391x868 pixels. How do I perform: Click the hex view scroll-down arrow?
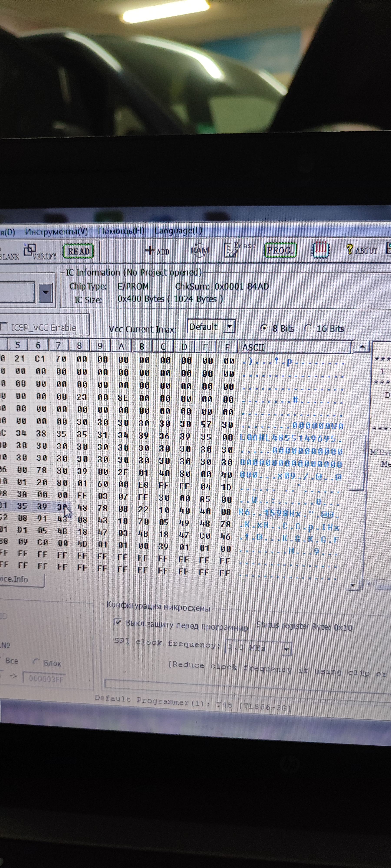(x=353, y=585)
